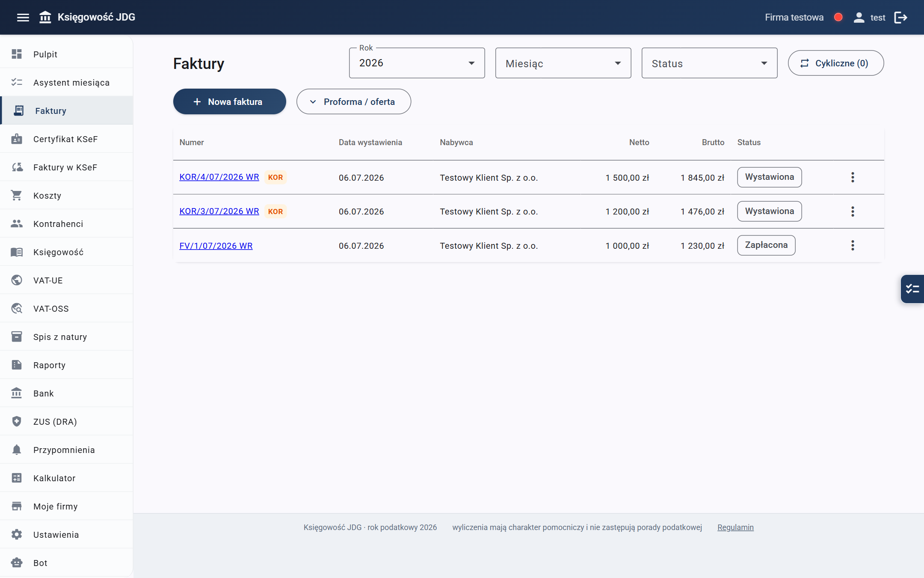
Task: Expand the Miesiąc month dropdown
Action: [x=563, y=63]
